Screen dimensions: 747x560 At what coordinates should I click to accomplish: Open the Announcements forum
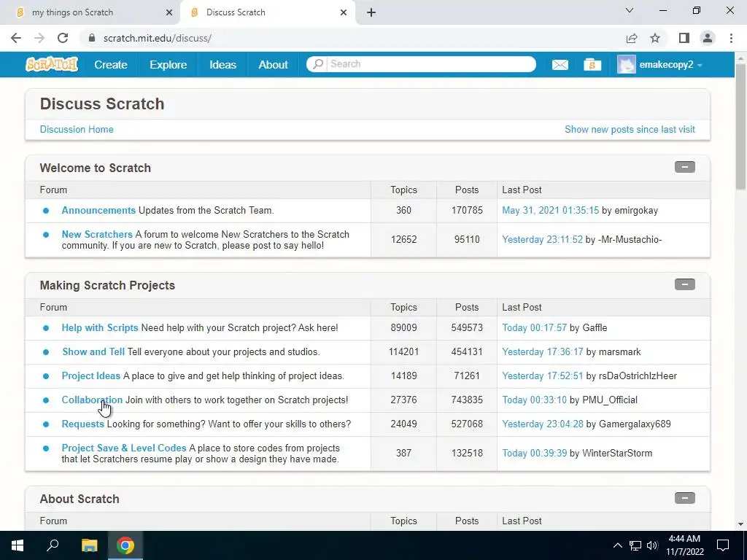coord(98,211)
